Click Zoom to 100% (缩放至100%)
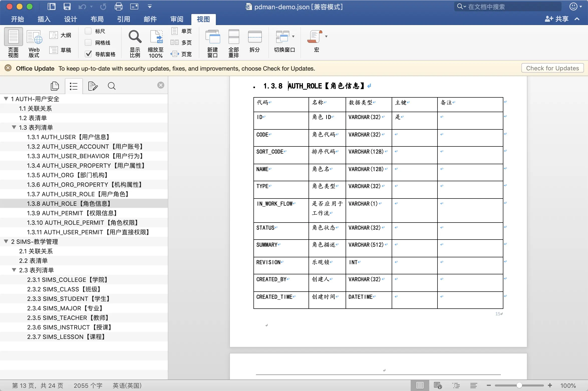 [x=156, y=43]
